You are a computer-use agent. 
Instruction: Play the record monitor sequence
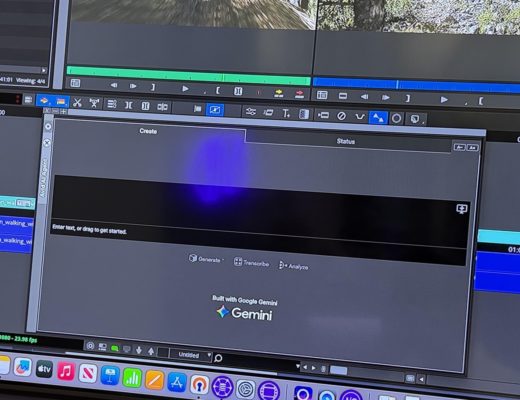pos(444,99)
